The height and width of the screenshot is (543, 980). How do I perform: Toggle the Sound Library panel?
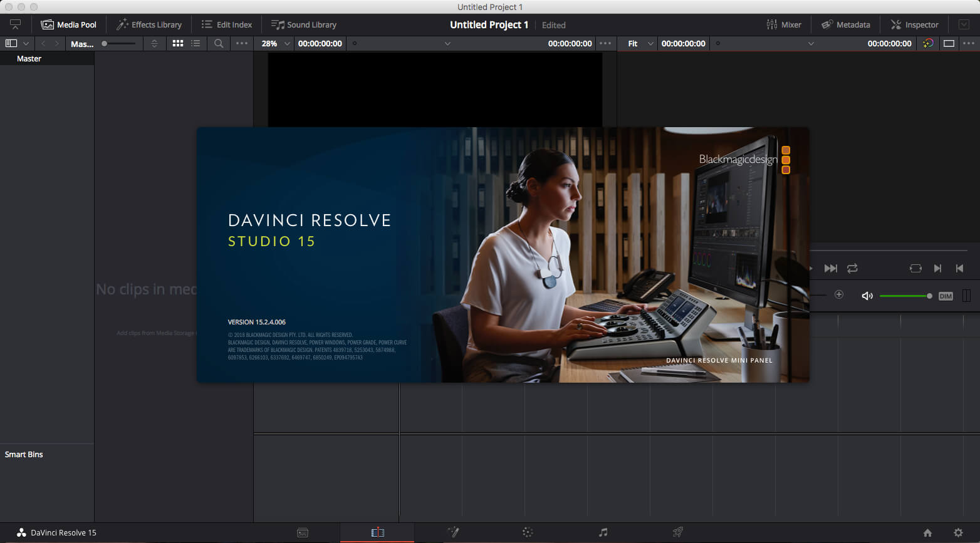coord(304,25)
